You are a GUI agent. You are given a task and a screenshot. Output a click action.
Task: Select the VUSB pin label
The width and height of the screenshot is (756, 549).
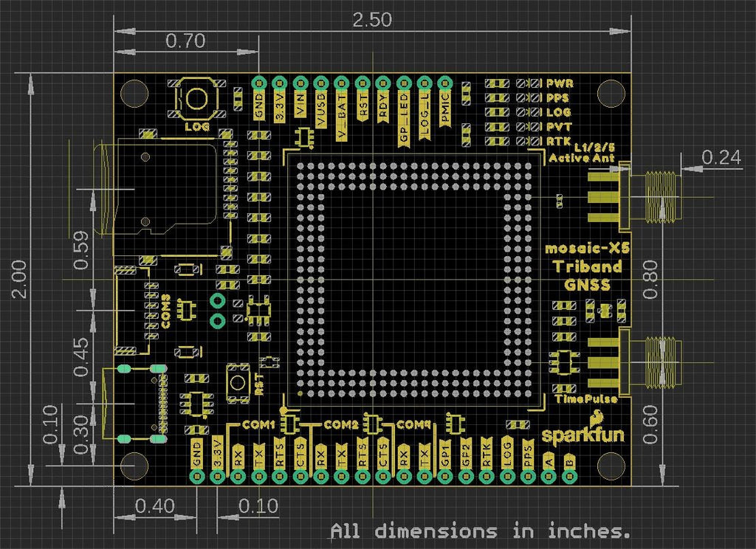coord(321,109)
